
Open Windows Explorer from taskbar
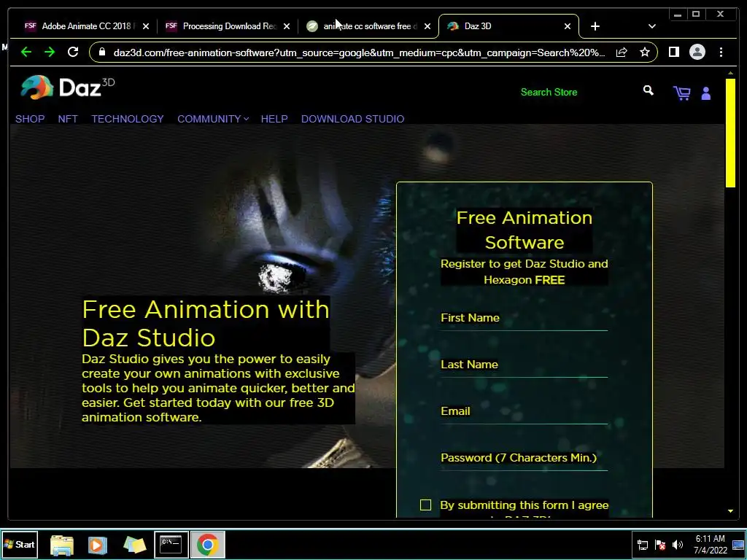(x=62, y=545)
